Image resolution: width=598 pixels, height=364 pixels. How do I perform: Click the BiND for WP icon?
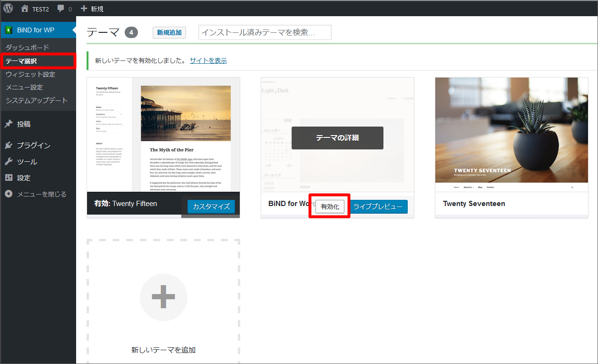[x=9, y=30]
